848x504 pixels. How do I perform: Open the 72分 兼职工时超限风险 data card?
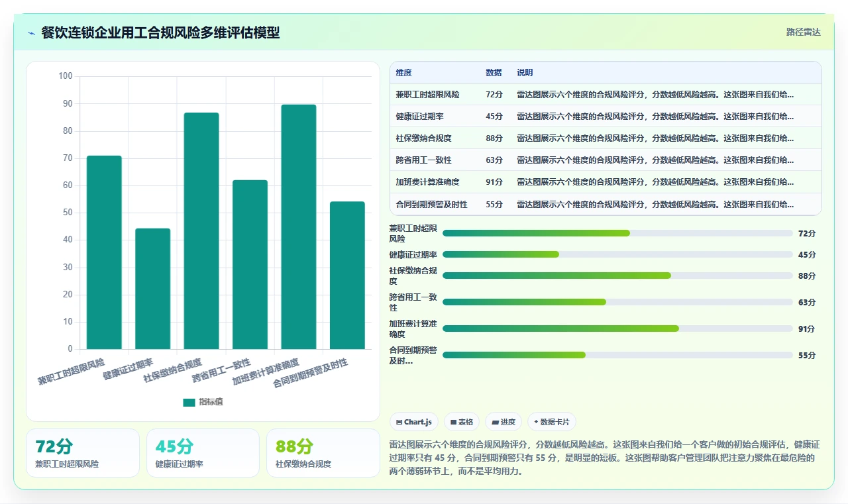click(83, 453)
